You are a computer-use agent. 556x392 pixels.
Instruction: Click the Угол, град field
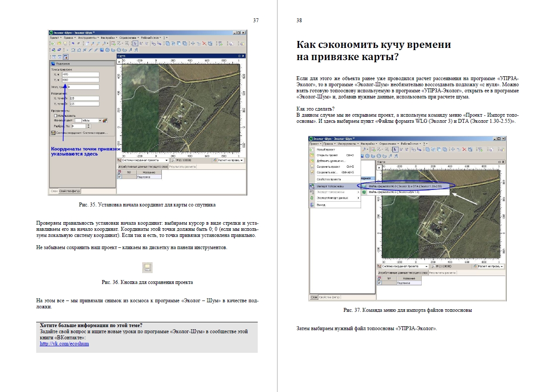[83, 87]
